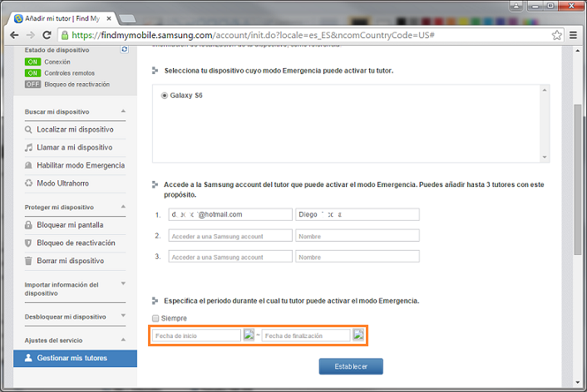
Task: Check the Siempre checkbox
Action: point(155,318)
